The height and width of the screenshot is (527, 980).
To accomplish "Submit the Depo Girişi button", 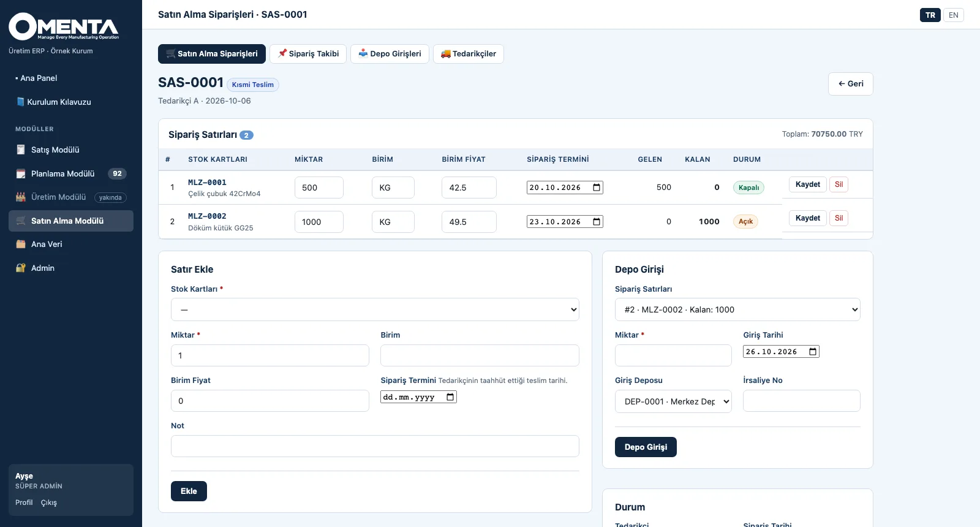I will click(x=646, y=447).
